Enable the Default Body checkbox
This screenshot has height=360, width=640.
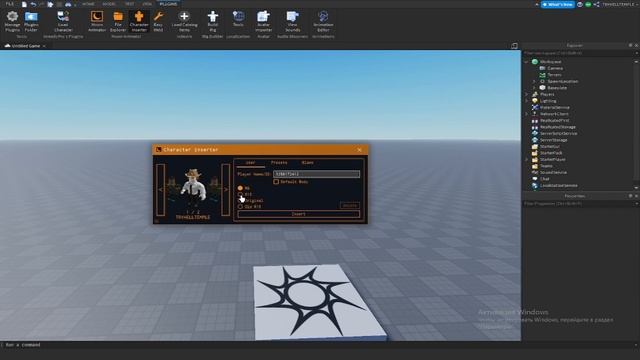tap(276, 182)
